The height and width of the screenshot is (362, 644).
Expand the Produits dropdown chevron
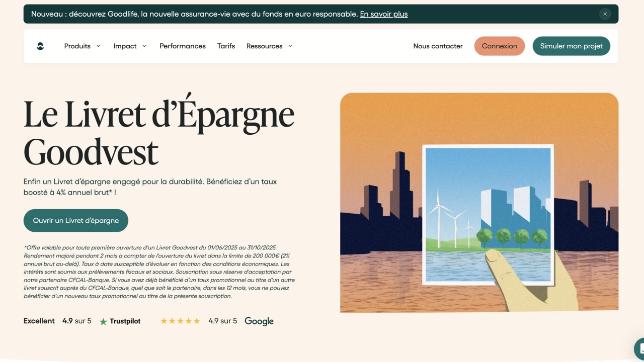point(98,46)
